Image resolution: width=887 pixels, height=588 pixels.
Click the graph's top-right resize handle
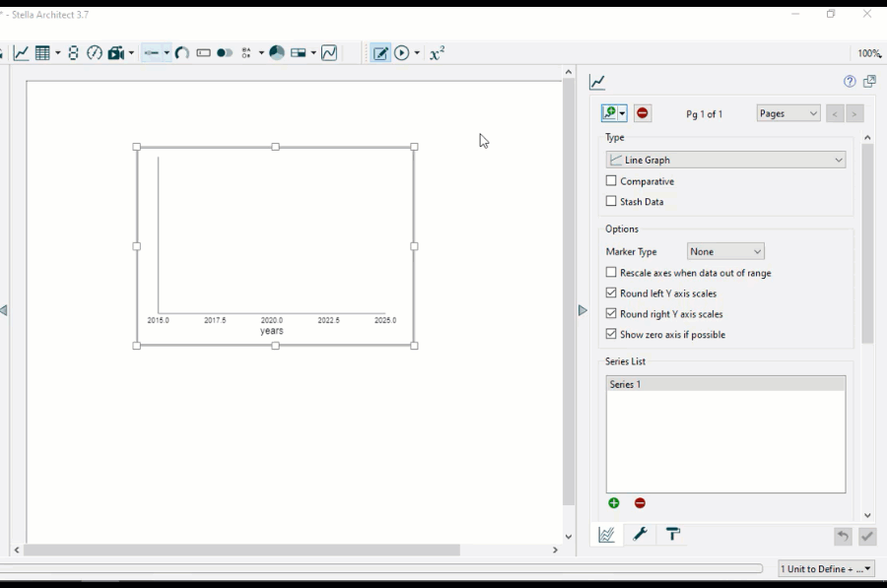click(x=414, y=147)
